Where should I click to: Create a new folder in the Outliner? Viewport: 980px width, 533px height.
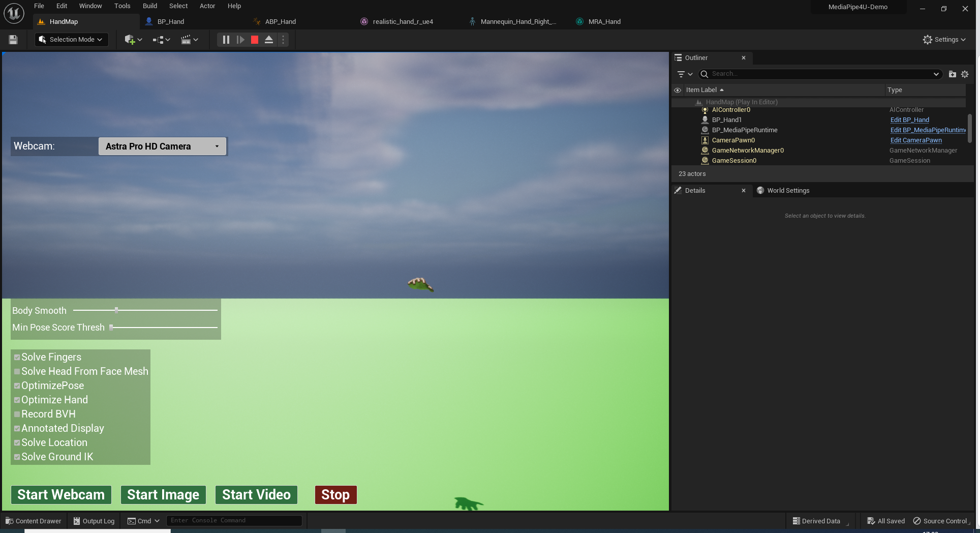[x=952, y=74]
